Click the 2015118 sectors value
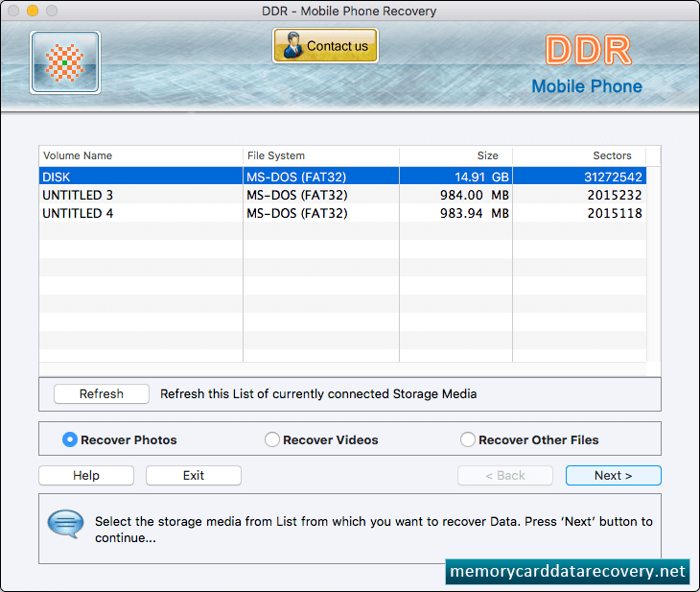The image size is (700, 592). click(615, 213)
